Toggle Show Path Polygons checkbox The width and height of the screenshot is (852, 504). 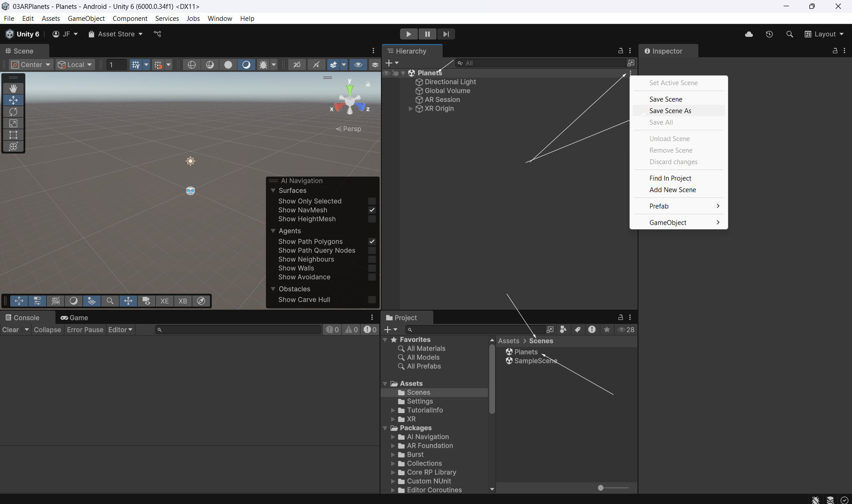pos(372,242)
